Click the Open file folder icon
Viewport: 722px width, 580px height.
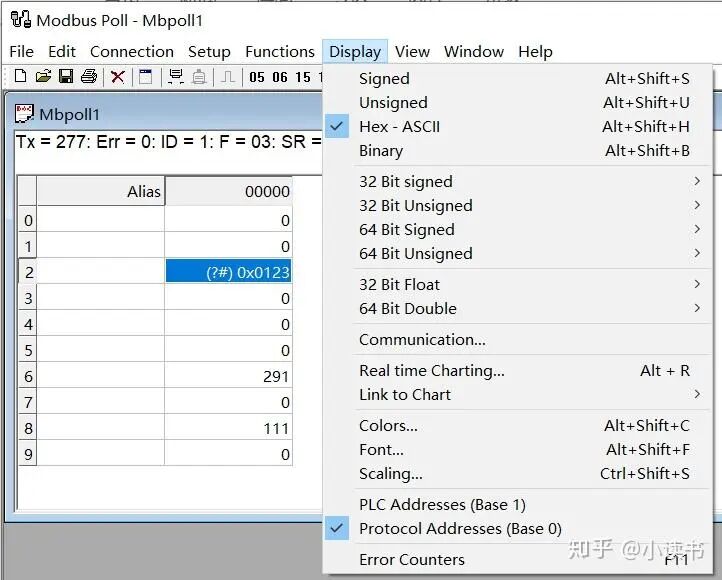[x=43, y=76]
